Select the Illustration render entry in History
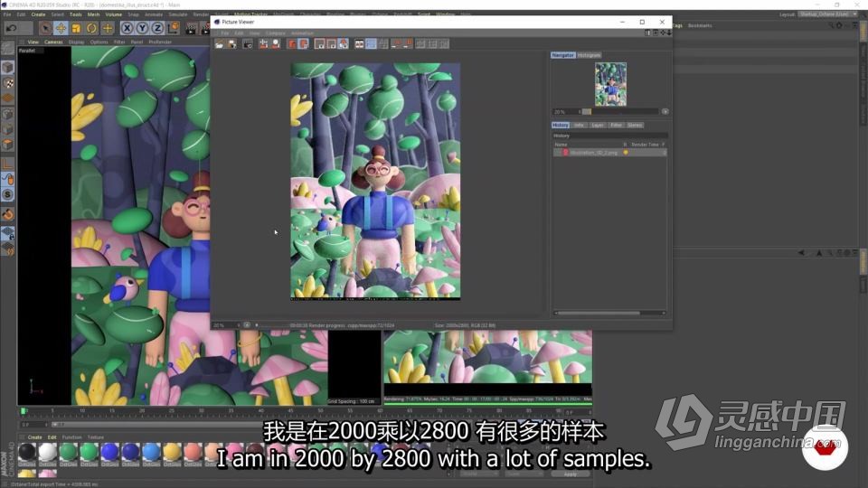Image resolution: width=868 pixels, height=488 pixels. (609, 153)
